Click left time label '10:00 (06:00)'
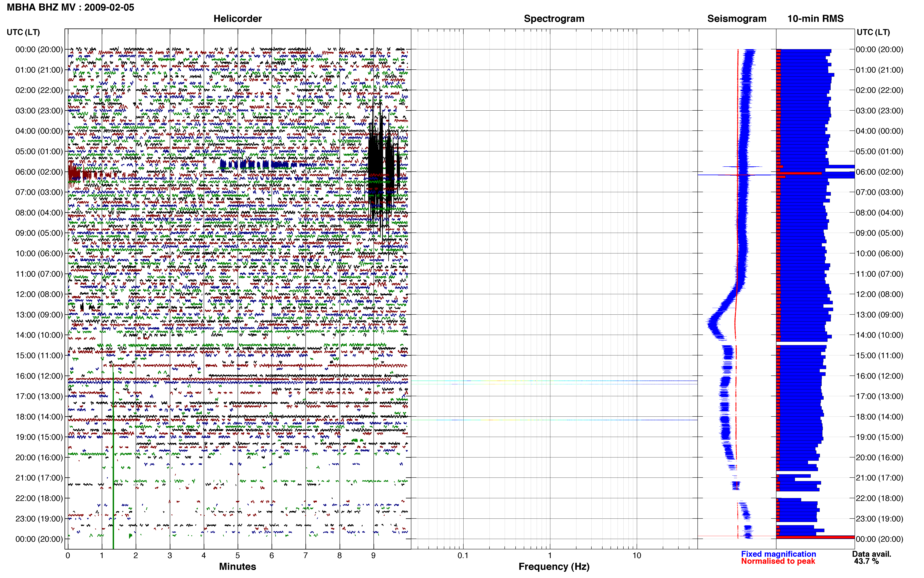This screenshot has width=924, height=578. tap(39, 253)
